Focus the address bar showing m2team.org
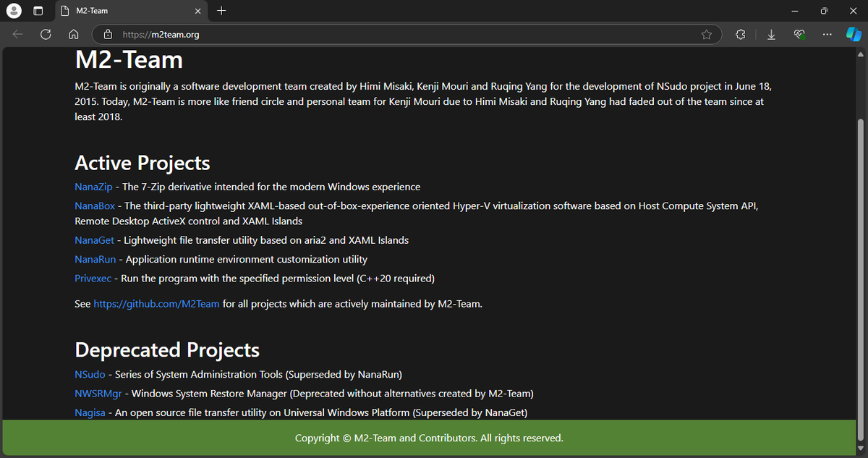Viewport: 868px width, 458px height. pos(407,34)
